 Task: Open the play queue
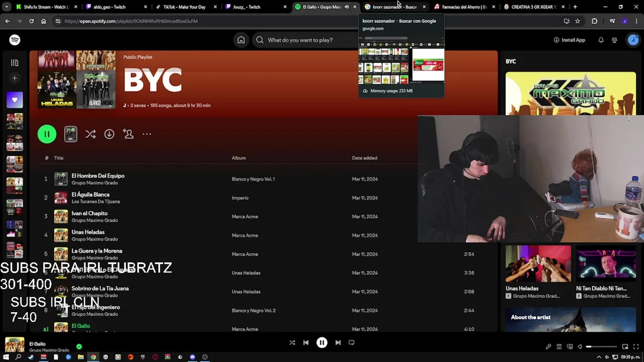click(559, 346)
